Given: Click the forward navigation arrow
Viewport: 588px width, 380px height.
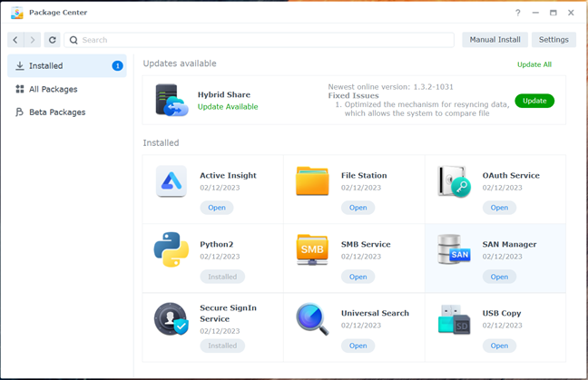Looking at the screenshot, I should pyautogui.click(x=33, y=40).
